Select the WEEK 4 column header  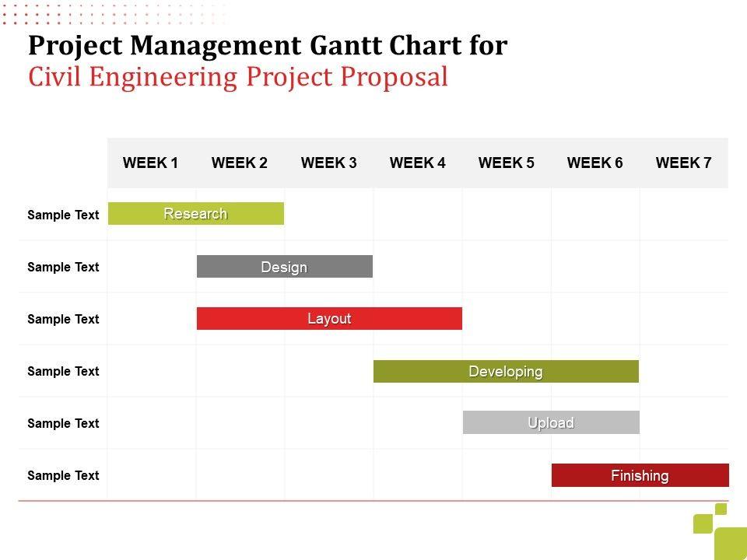coord(418,163)
